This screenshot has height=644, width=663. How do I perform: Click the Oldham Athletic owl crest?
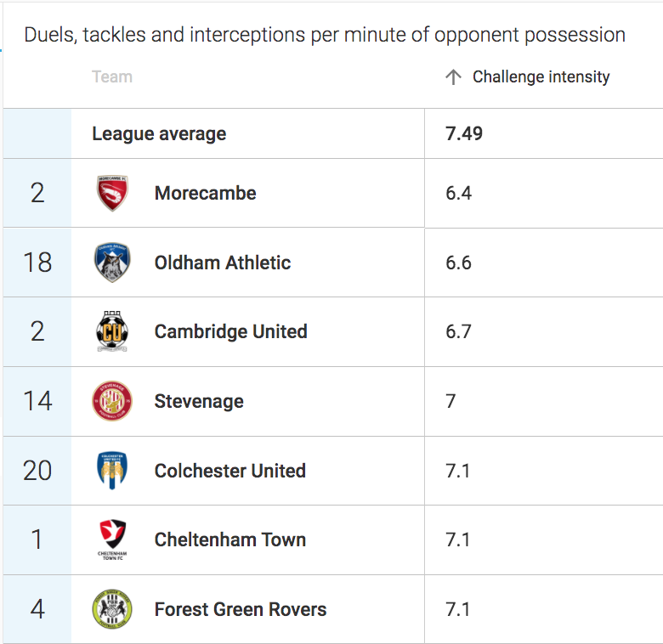coord(112,263)
